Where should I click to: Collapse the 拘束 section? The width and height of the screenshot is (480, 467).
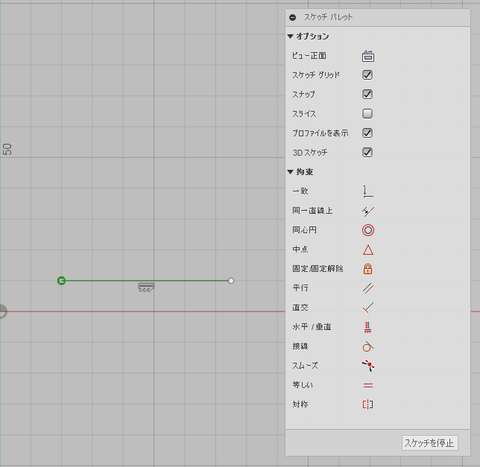click(290, 172)
